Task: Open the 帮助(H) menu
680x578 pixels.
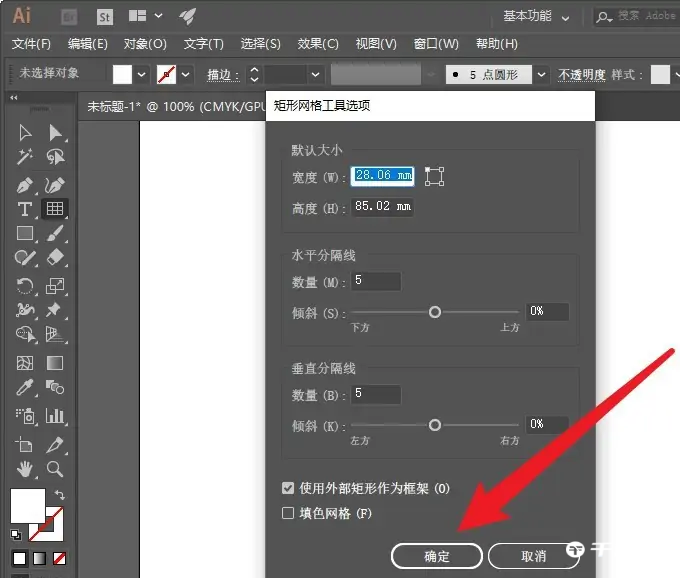Action: point(497,44)
